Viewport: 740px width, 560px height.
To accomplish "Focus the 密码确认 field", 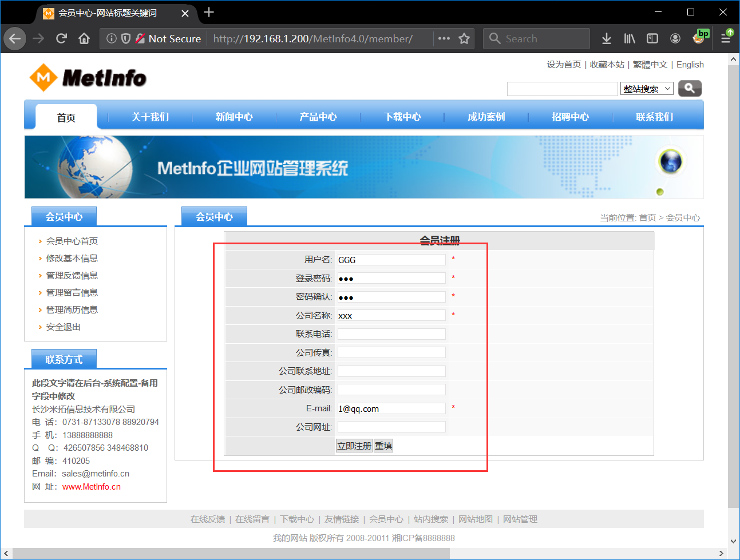I will 391,297.
